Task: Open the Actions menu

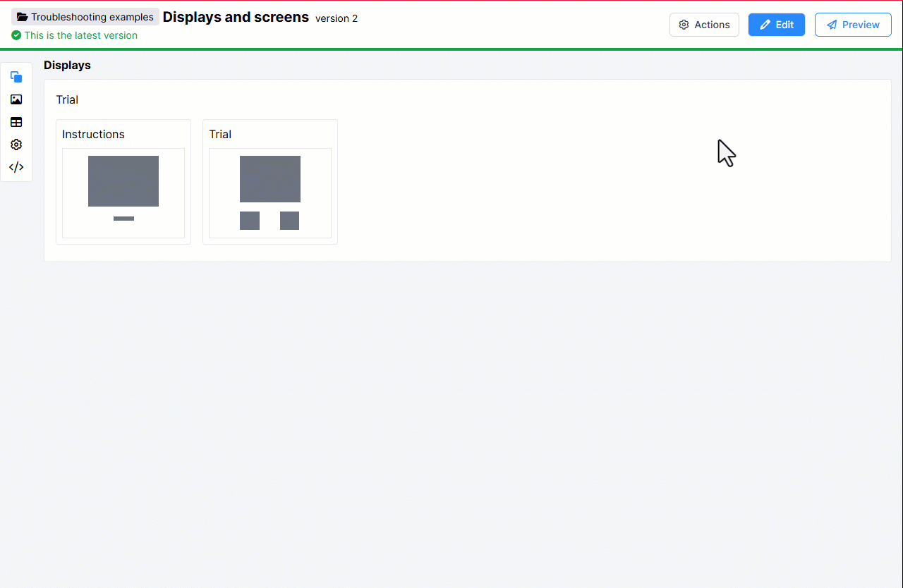Action: [x=704, y=25]
